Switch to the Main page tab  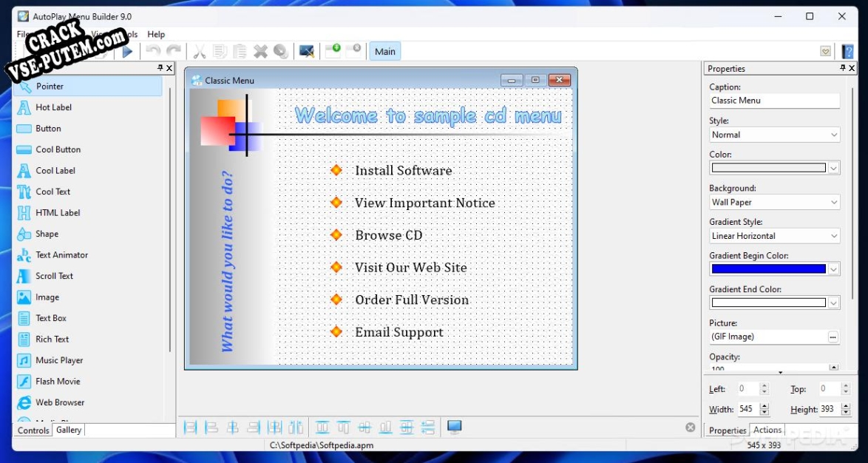click(x=385, y=52)
